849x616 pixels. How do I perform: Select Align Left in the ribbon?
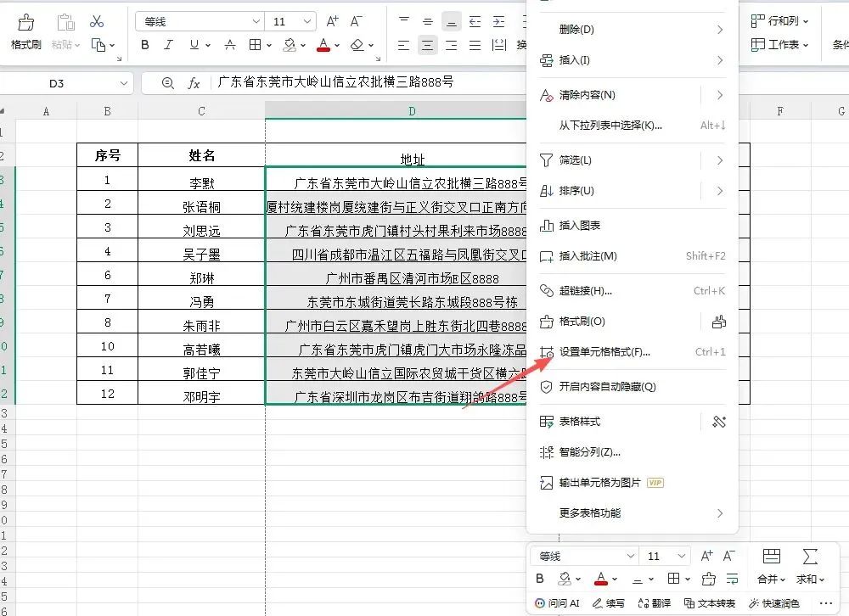404,46
